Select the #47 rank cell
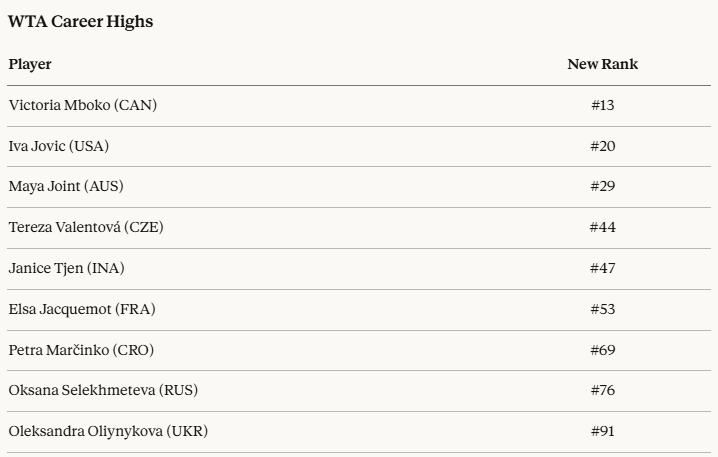The width and height of the screenshot is (718, 457). [x=602, y=268]
